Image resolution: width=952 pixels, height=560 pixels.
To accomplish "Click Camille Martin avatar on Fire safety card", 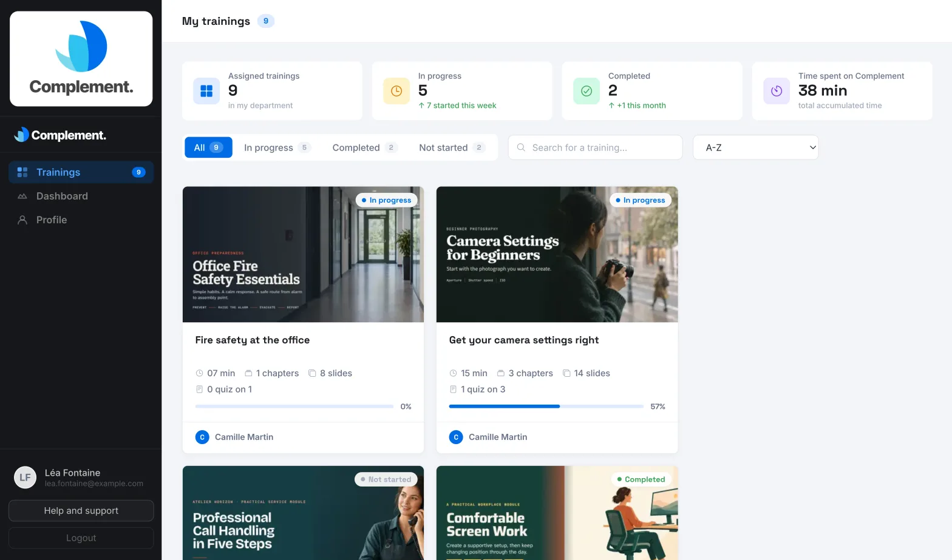I will pos(202,437).
